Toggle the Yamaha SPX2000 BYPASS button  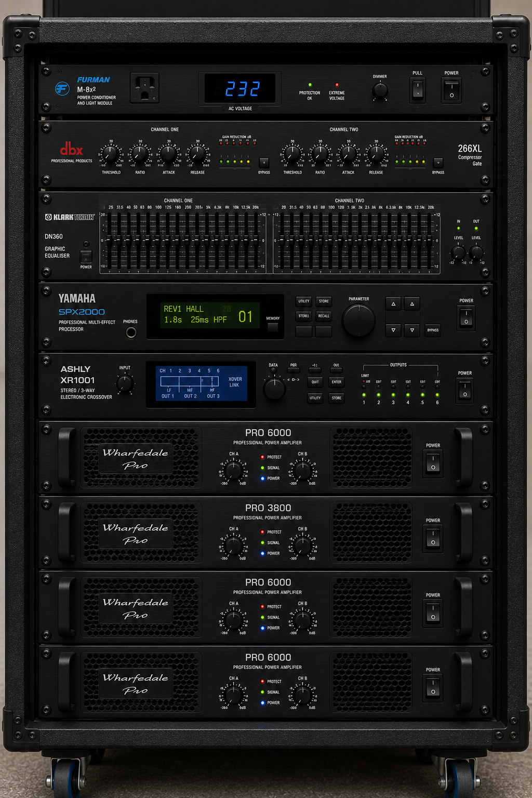coord(433,330)
